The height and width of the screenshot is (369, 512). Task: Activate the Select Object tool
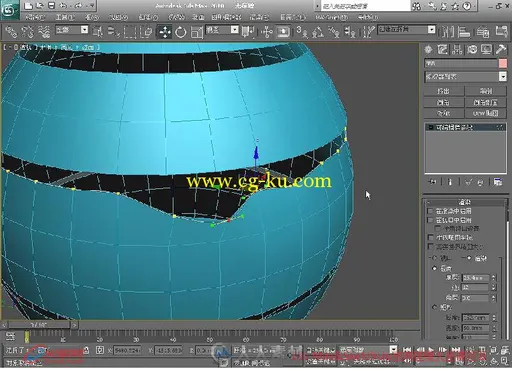pyautogui.click(x=97, y=32)
